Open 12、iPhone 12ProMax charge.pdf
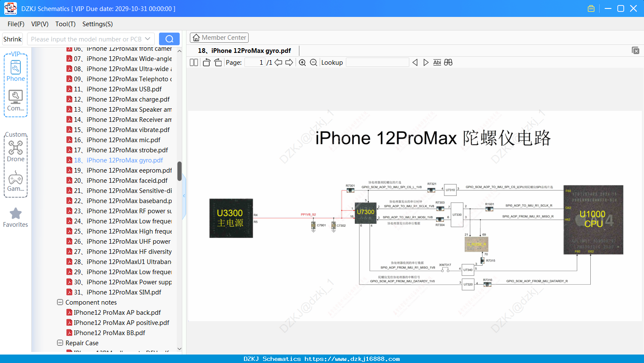644x363 pixels. click(118, 99)
